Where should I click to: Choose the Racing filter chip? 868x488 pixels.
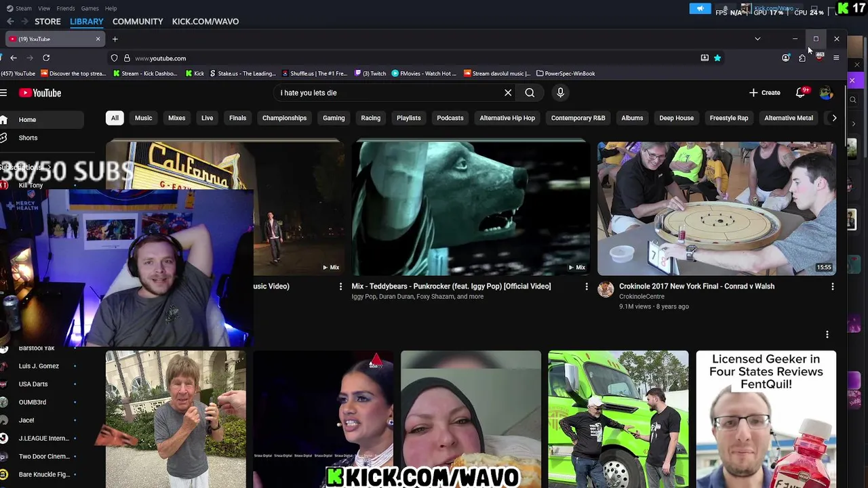pyautogui.click(x=370, y=118)
